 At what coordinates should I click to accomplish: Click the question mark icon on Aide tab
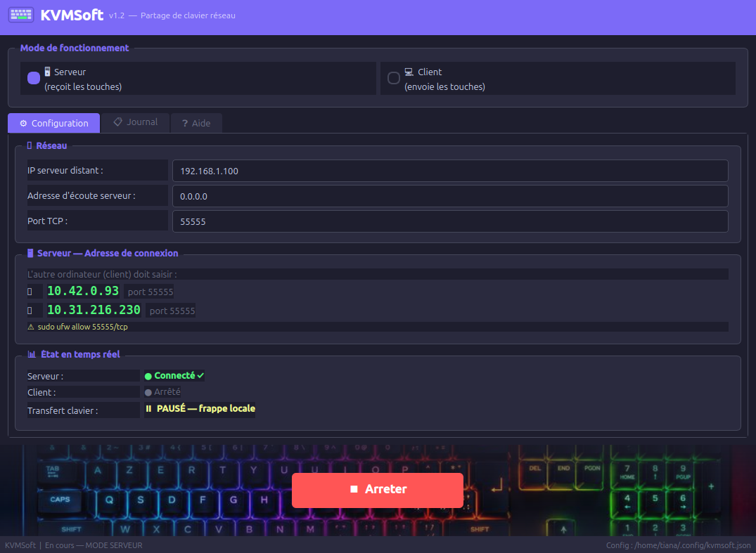[185, 123]
